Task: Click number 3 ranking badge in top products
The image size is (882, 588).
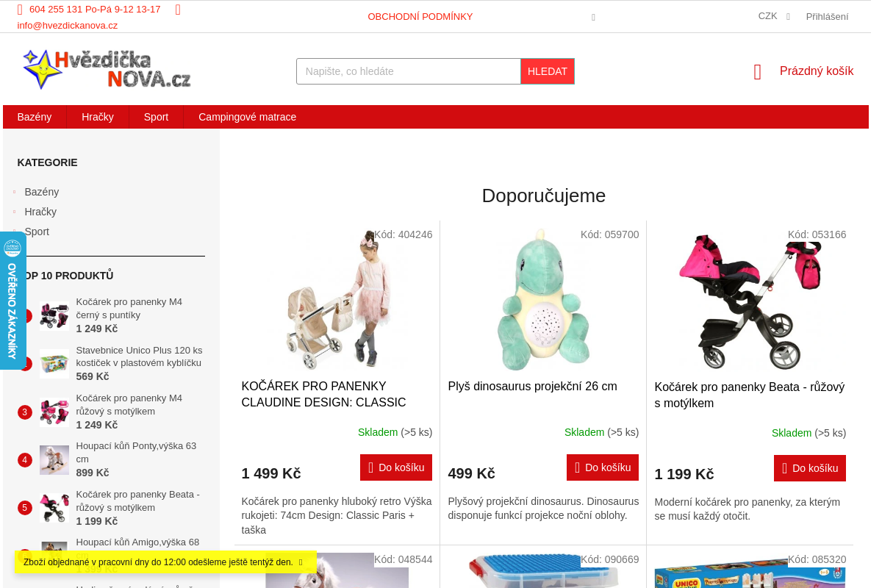Action: click(25, 412)
